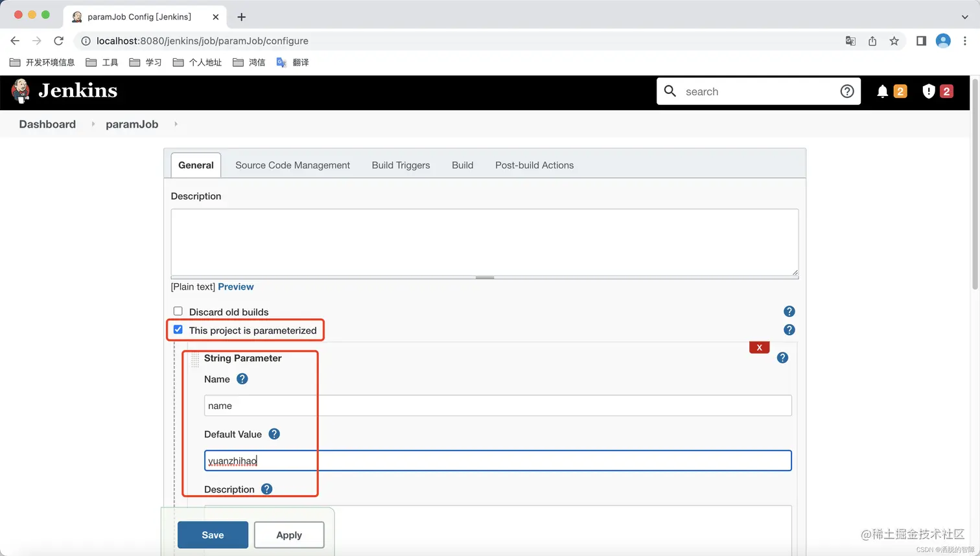
Task: Click the Preview link
Action: [x=236, y=286]
